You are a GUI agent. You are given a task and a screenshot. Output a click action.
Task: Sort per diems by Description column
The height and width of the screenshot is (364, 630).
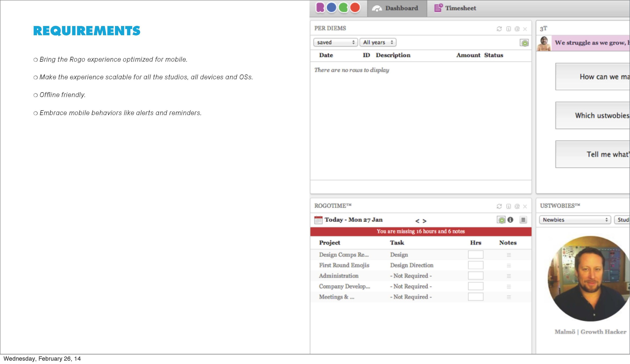tap(393, 55)
